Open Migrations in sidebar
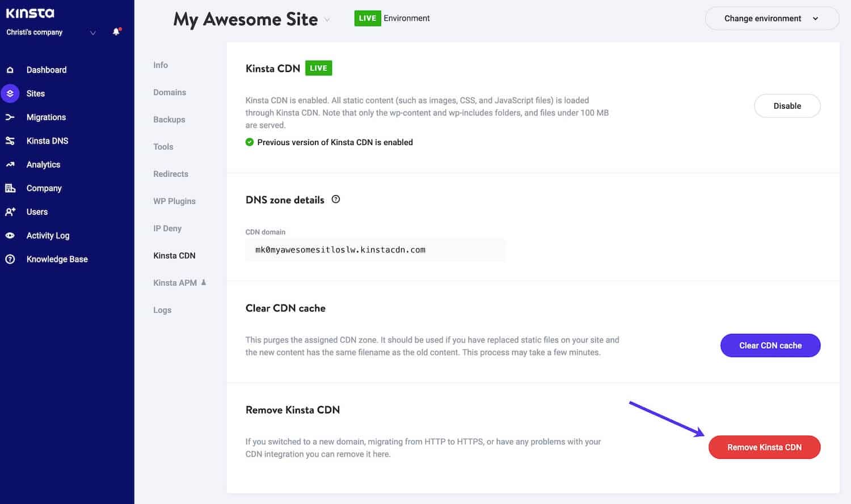851x504 pixels. [x=47, y=117]
